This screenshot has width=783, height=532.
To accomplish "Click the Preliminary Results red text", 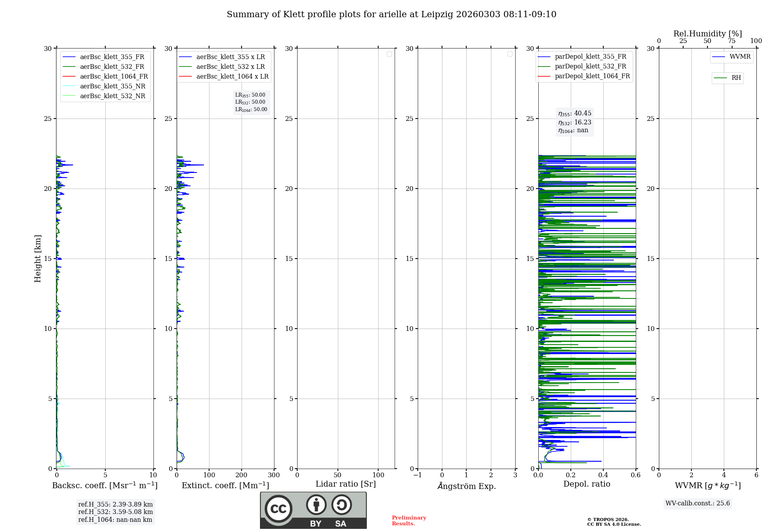I will point(409,520).
